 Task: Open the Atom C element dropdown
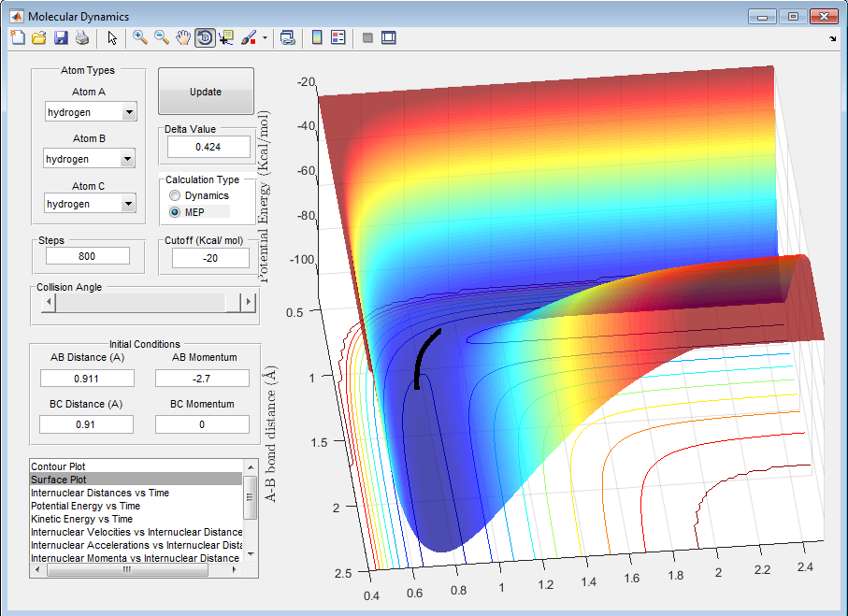click(x=128, y=205)
